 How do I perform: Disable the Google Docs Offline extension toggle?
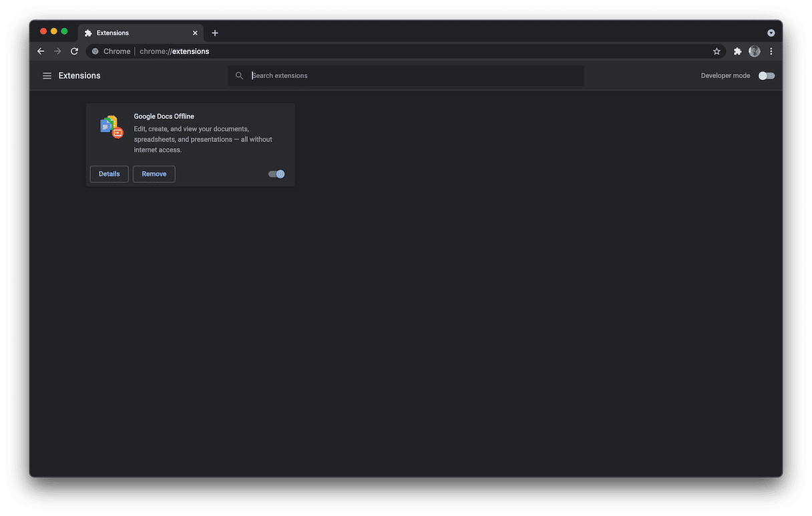pyautogui.click(x=276, y=174)
